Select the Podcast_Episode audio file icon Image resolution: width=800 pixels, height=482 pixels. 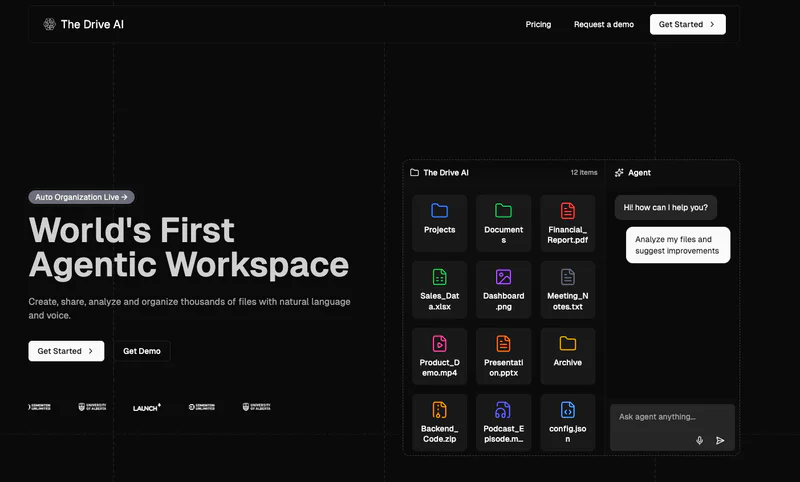503,410
